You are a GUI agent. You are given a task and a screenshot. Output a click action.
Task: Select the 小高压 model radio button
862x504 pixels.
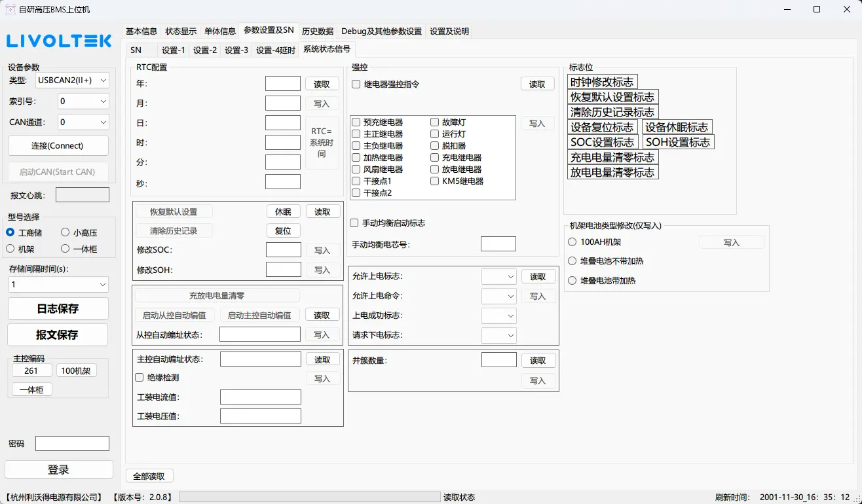66,232
